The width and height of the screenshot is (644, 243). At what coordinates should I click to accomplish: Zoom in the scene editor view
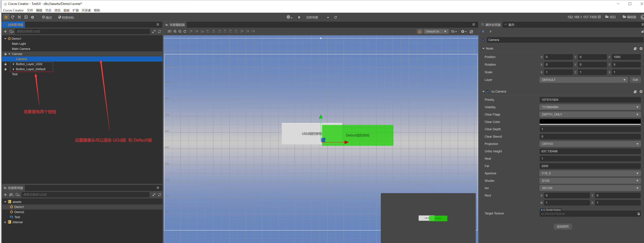pyautogui.click(x=175, y=31)
